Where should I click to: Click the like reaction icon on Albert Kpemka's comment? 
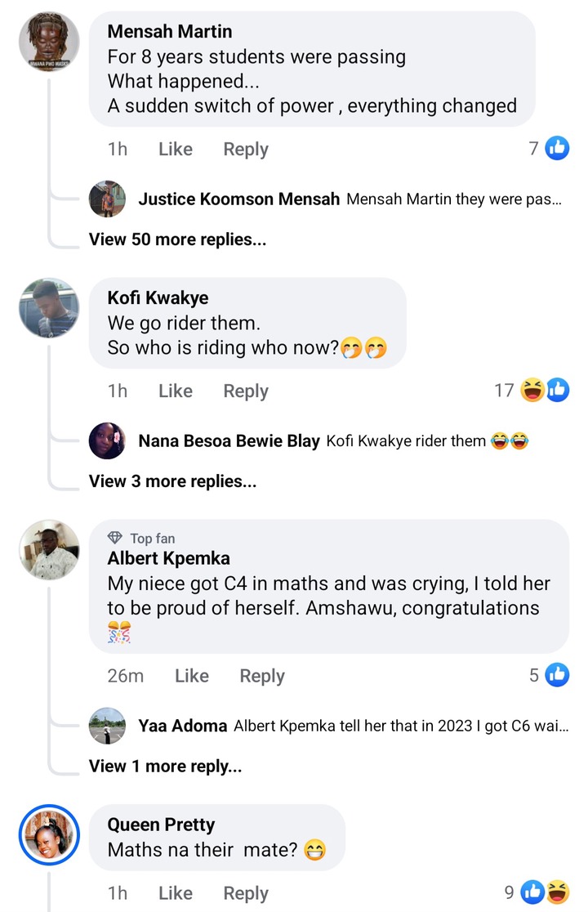557,675
